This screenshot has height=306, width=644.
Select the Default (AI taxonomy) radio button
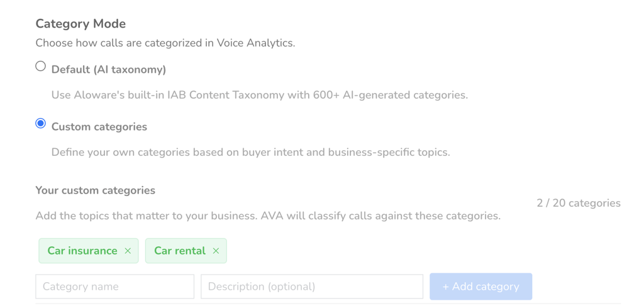coord(41,66)
